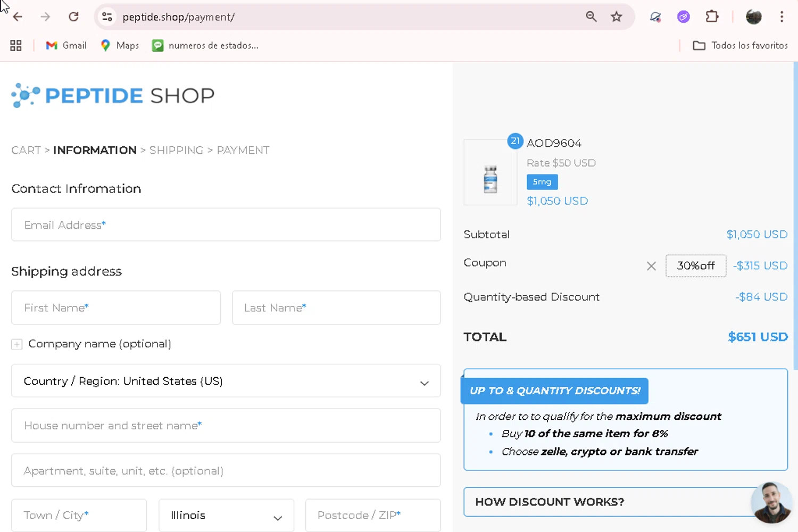Open the live chat avatar
The image size is (798, 532).
point(771,502)
